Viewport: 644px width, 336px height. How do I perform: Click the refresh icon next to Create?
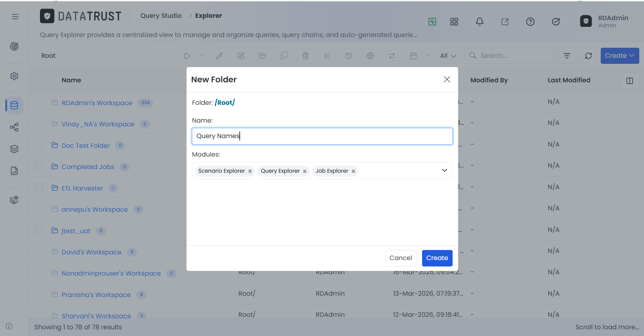588,56
